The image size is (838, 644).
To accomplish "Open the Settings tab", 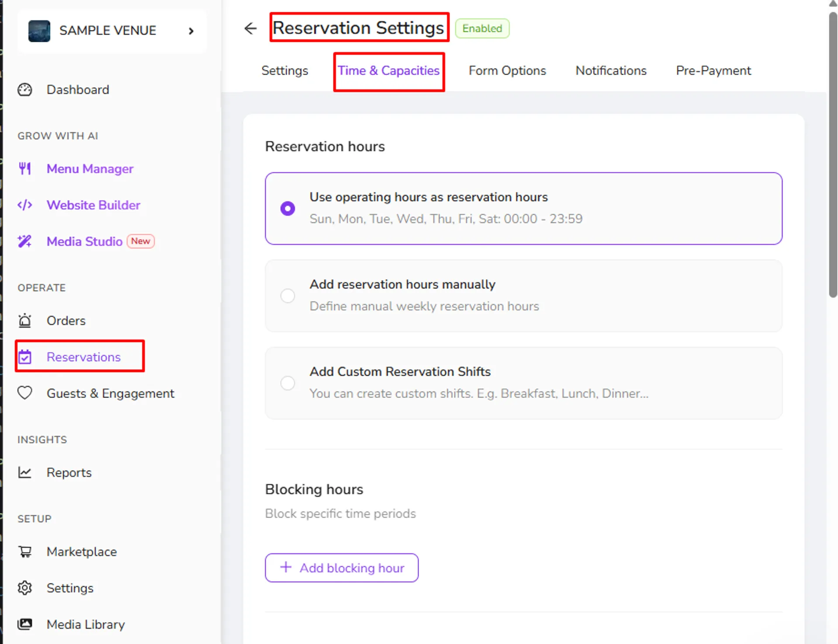I will tap(285, 70).
